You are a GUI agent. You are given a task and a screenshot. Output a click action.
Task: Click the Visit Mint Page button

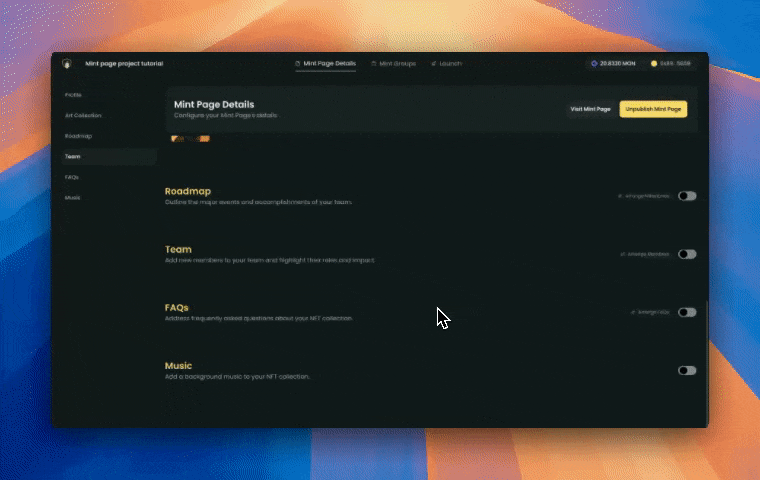[590, 109]
